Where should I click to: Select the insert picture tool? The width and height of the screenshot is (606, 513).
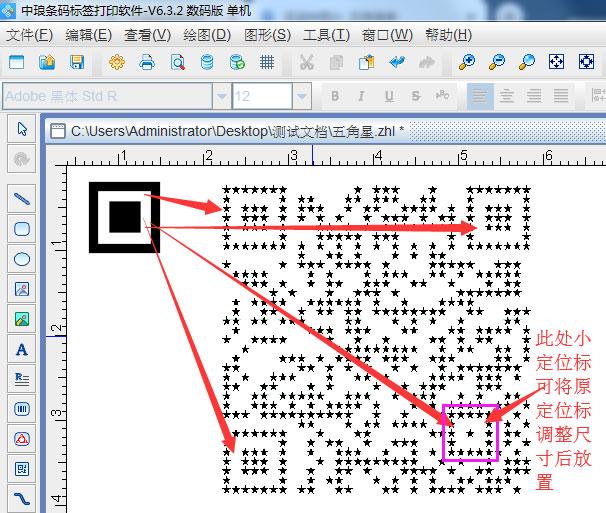(x=22, y=289)
